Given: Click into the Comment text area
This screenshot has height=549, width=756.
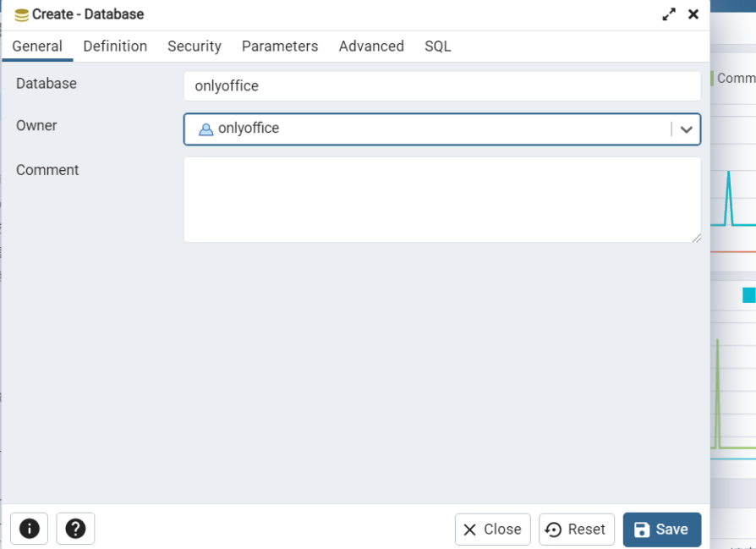Looking at the screenshot, I should [x=442, y=200].
